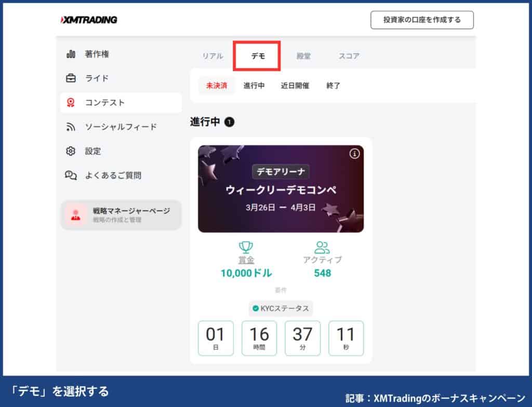Select the 終了 filter
The image size is (532, 407).
pos(333,86)
